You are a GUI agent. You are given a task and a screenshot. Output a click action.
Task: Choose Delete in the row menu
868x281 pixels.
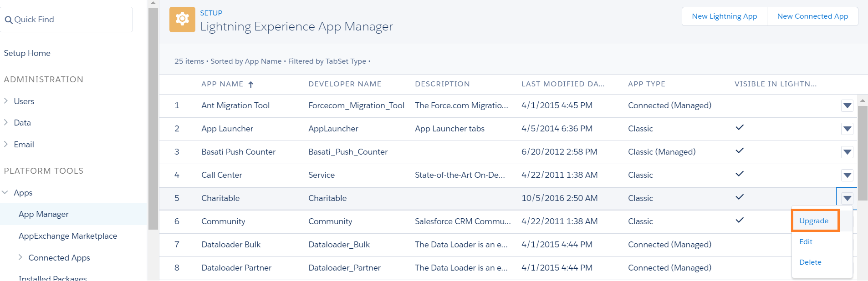(810, 262)
